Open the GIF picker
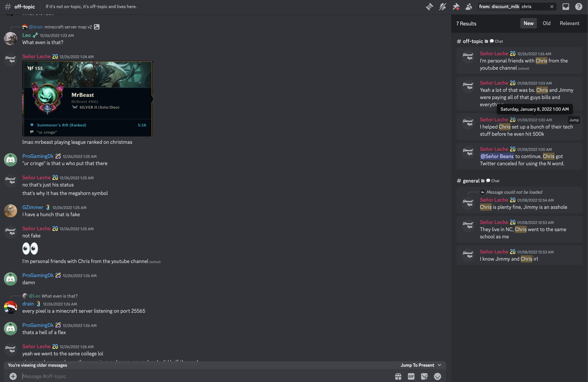Screen dimensions: 588x382 (411, 376)
